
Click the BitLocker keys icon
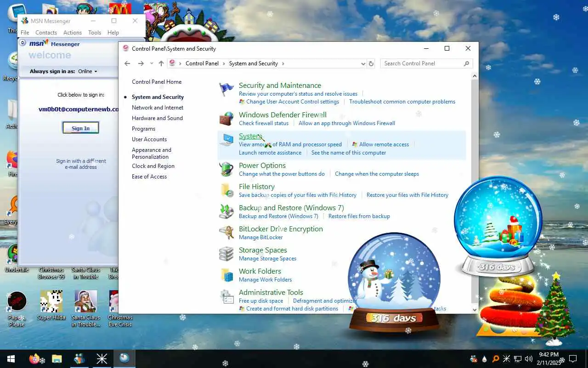226,233
